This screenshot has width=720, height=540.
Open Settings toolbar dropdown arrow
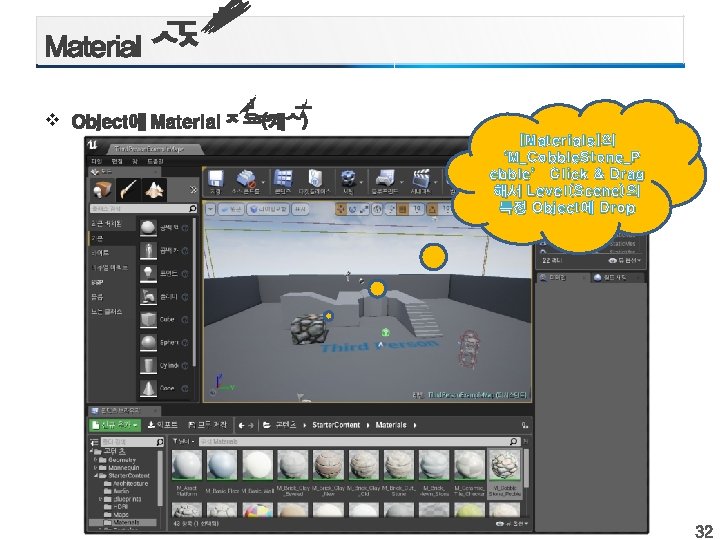361,183
